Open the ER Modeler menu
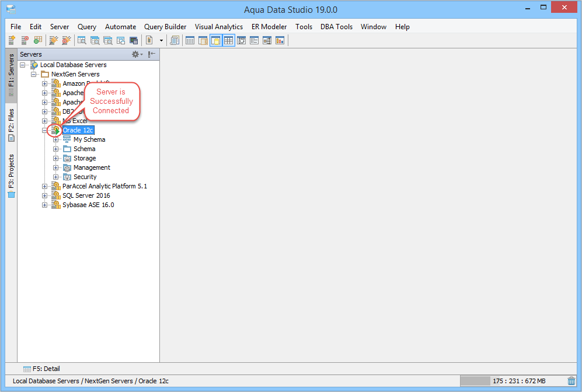This screenshot has width=582, height=392. [x=269, y=27]
